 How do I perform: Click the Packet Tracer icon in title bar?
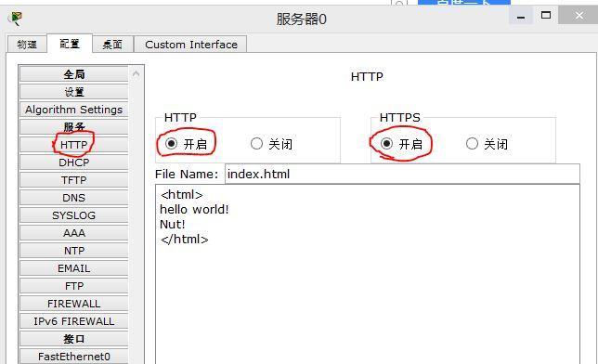[16, 19]
